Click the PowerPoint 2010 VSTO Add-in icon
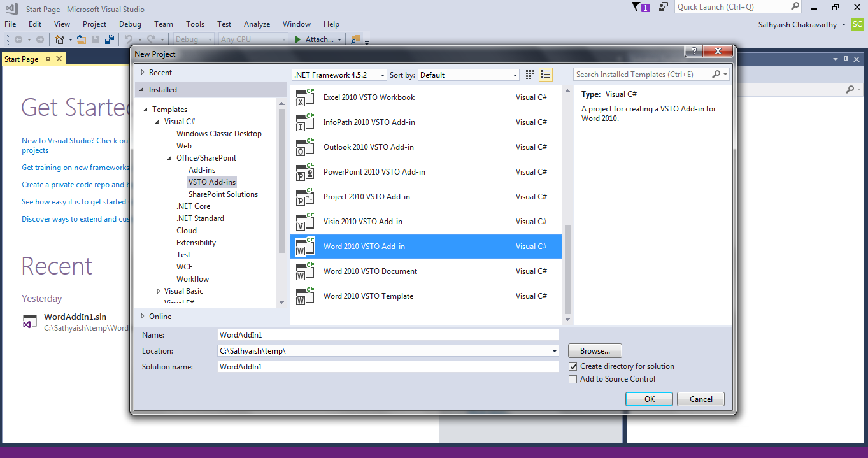Screen dimensions: 868x458 305,172
